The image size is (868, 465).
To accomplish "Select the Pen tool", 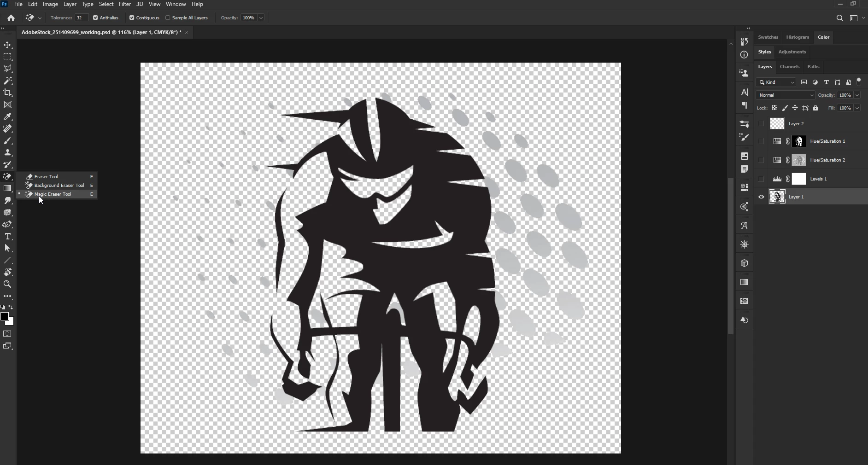I will [x=7, y=225].
